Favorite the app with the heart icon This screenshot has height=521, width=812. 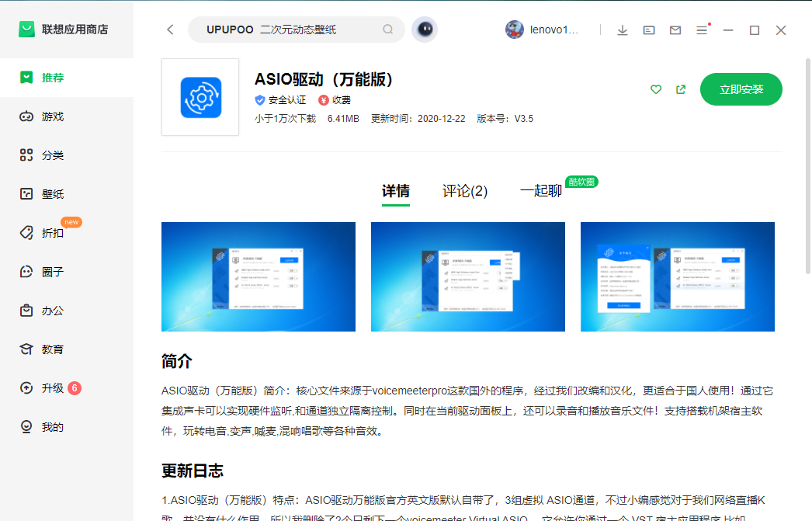pos(656,89)
